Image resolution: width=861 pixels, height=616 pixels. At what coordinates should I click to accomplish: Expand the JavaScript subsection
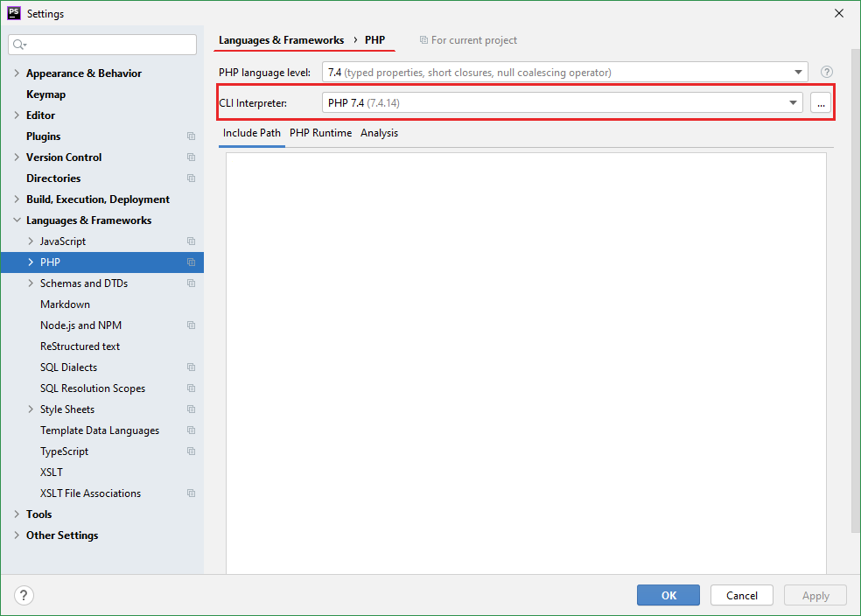click(31, 241)
